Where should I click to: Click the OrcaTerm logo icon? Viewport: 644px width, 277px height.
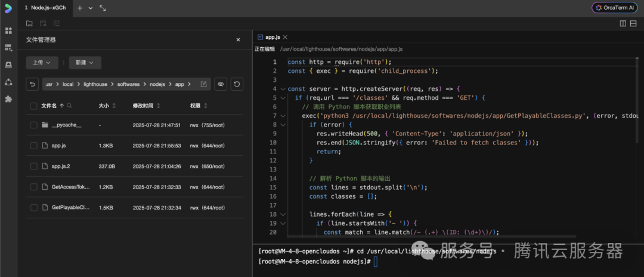coord(8,8)
